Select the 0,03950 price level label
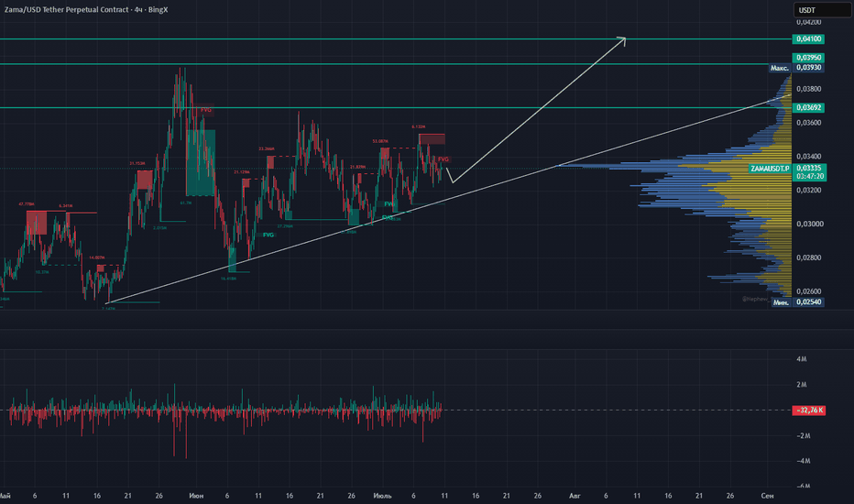Screen dimensions: 854x504 808,57
